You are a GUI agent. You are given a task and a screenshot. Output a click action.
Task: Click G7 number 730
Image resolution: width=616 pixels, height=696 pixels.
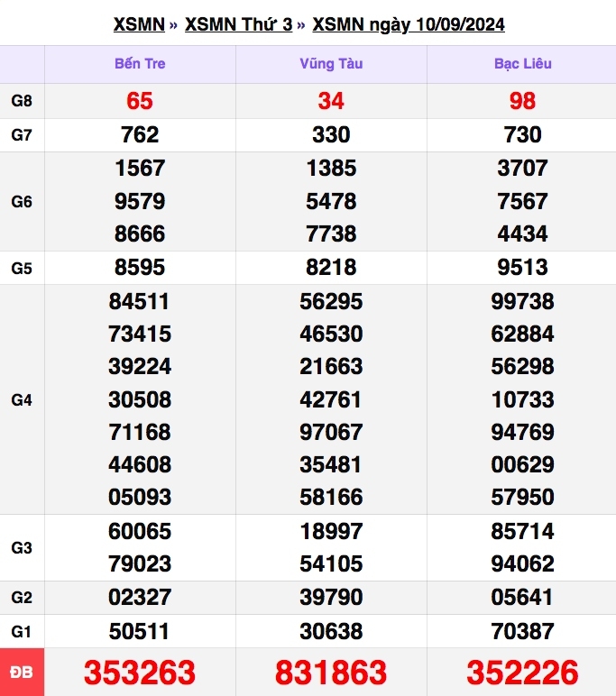523,134
